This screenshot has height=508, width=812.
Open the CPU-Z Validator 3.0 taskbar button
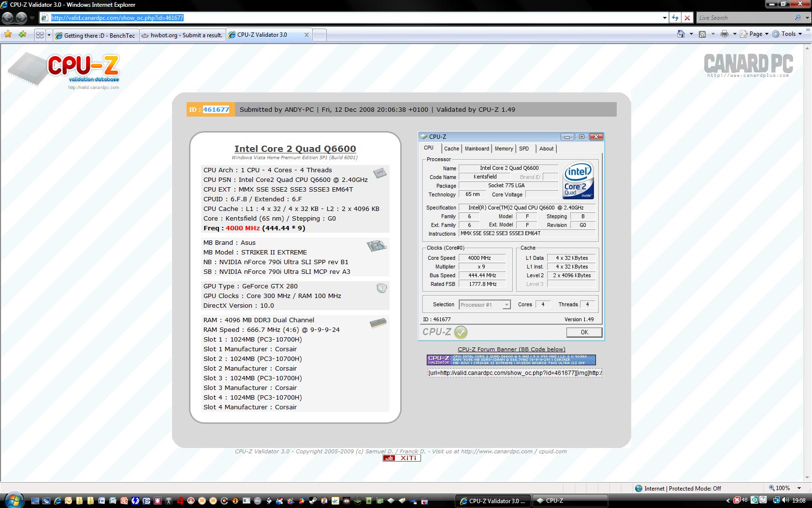click(493, 501)
